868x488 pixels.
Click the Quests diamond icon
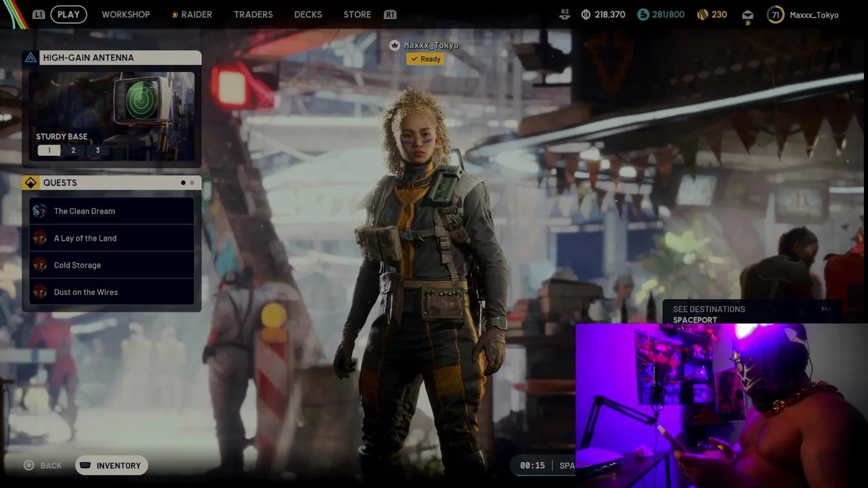click(31, 182)
